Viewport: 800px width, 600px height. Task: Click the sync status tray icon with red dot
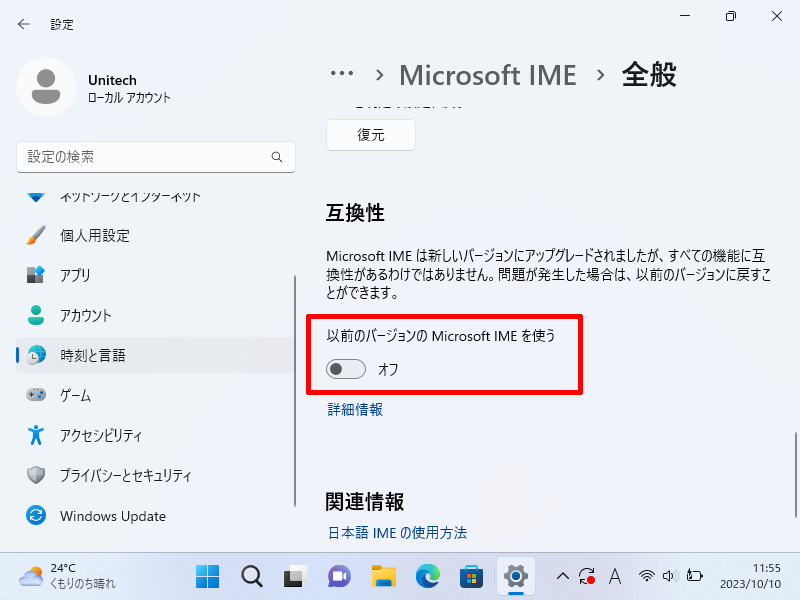coord(587,577)
